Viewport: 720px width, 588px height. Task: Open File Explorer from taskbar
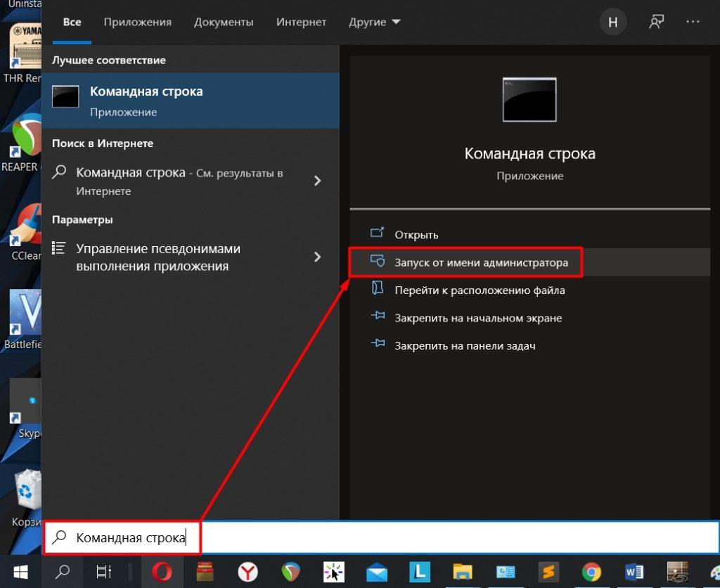tap(463, 573)
